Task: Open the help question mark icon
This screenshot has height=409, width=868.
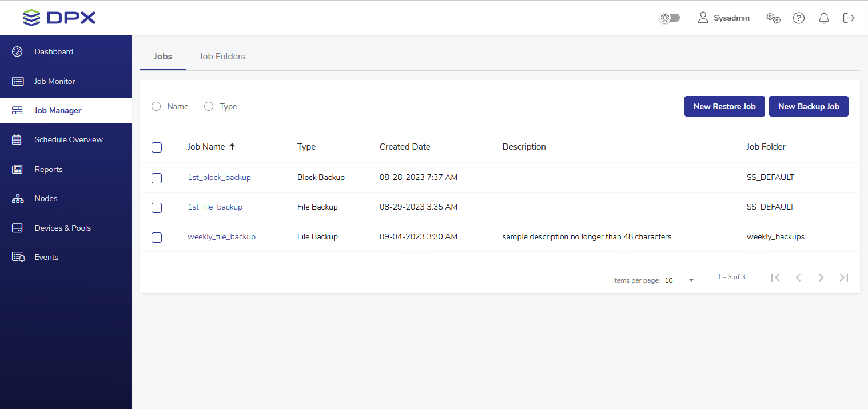Action: (x=799, y=18)
